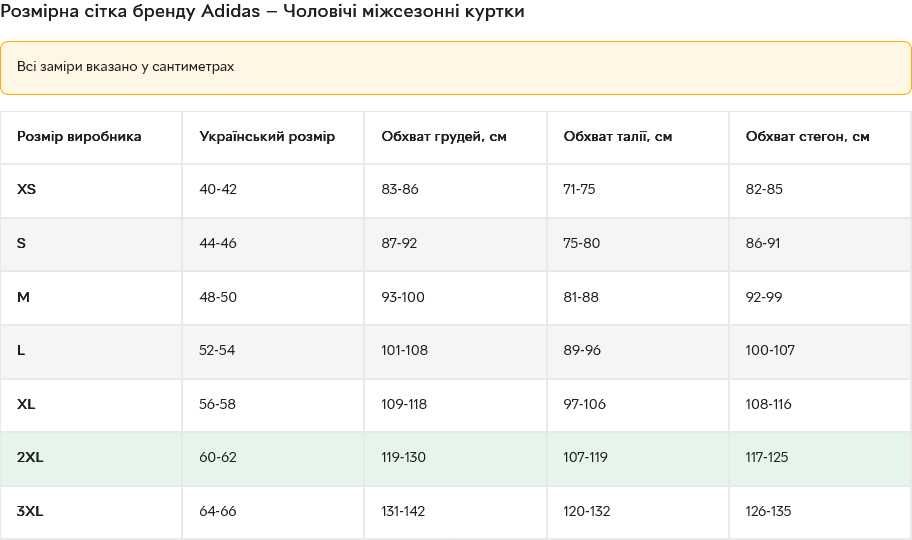Click waist measurement cell 97-106

click(x=585, y=404)
